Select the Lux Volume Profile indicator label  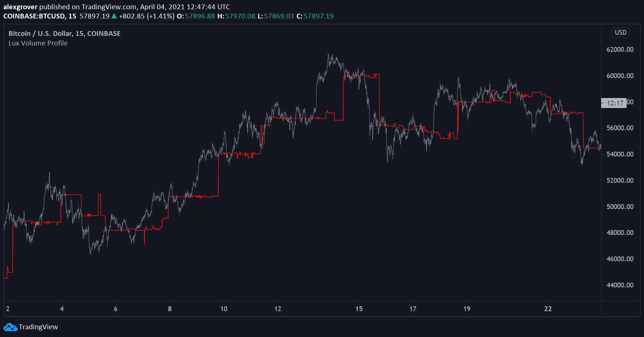pos(38,43)
